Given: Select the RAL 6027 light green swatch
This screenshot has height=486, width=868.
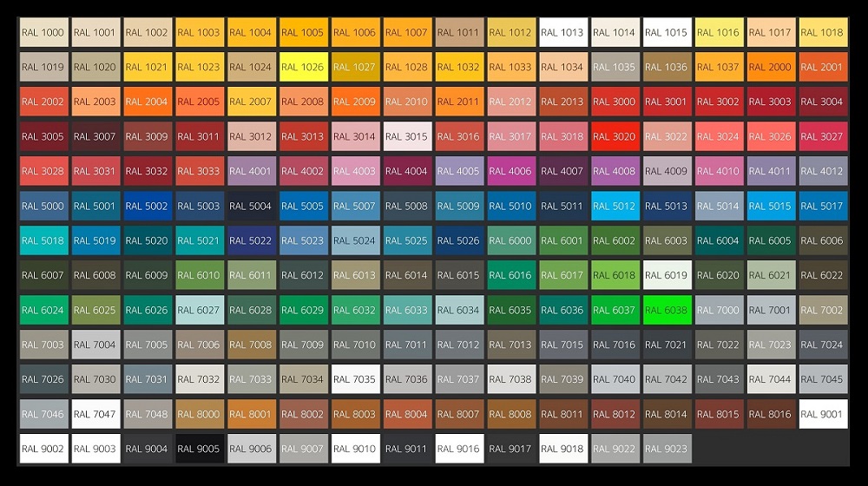Looking at the screenshot, I should click(200, 310).
